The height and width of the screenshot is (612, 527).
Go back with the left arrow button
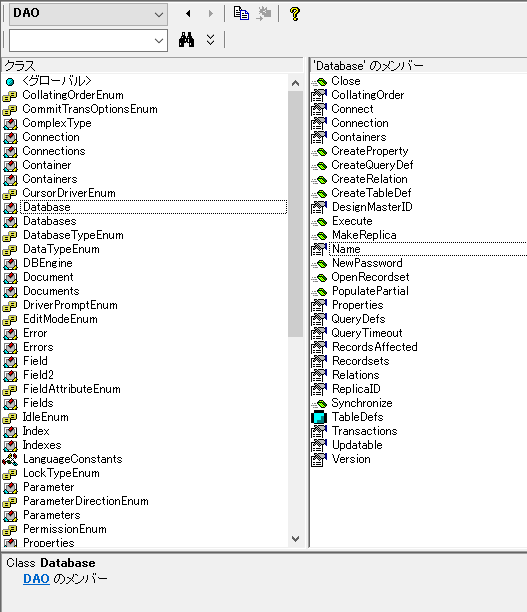(188, 14)
